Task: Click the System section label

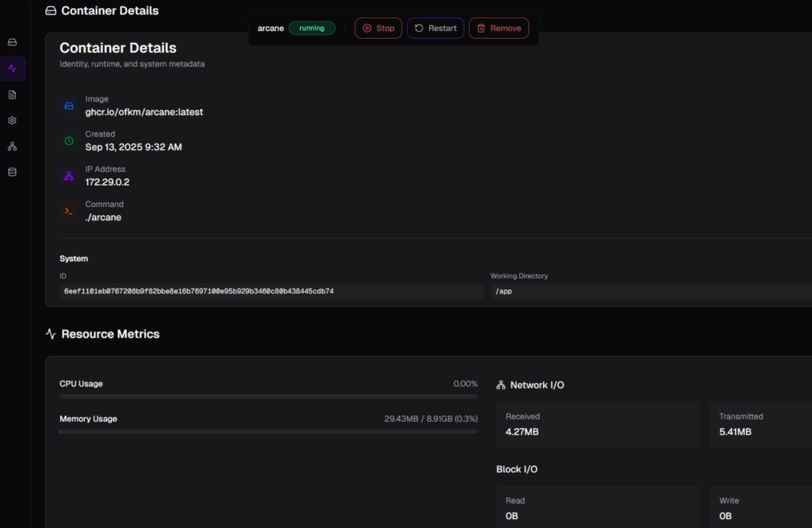Action: coord(74,258)
